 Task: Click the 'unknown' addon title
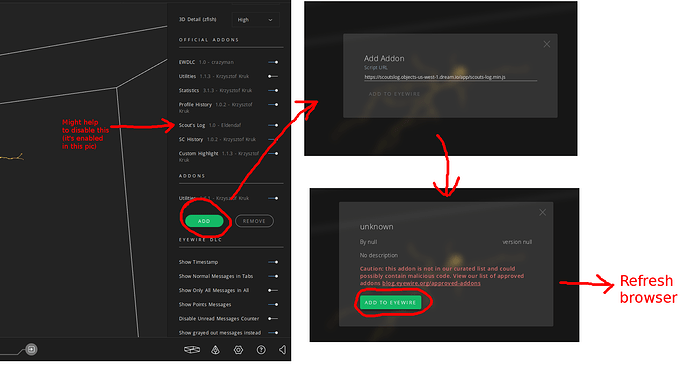(377, 227)
